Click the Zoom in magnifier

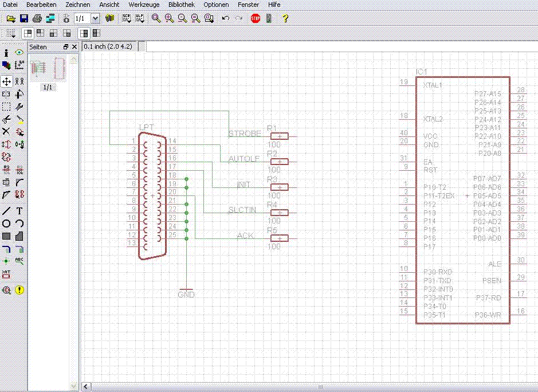tap(169, 18)
